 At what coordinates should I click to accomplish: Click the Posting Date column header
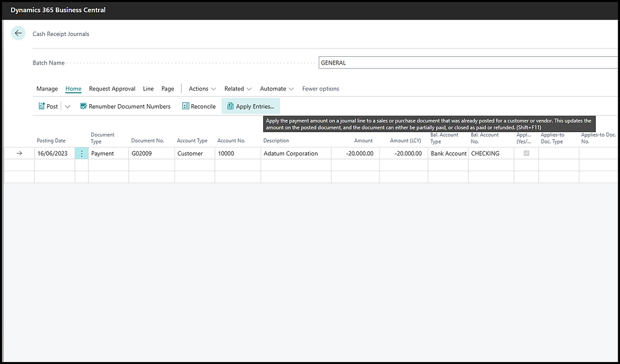point(51,140)
